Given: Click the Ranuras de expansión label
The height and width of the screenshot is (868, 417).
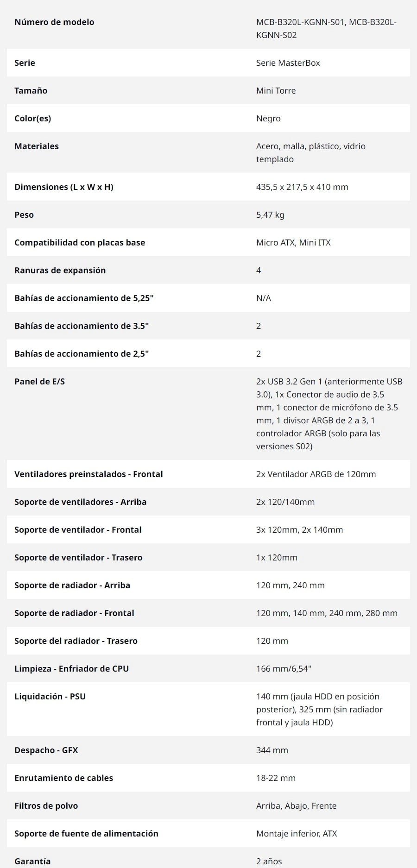Looking at the screenshot, I should (x=60, y=270).
